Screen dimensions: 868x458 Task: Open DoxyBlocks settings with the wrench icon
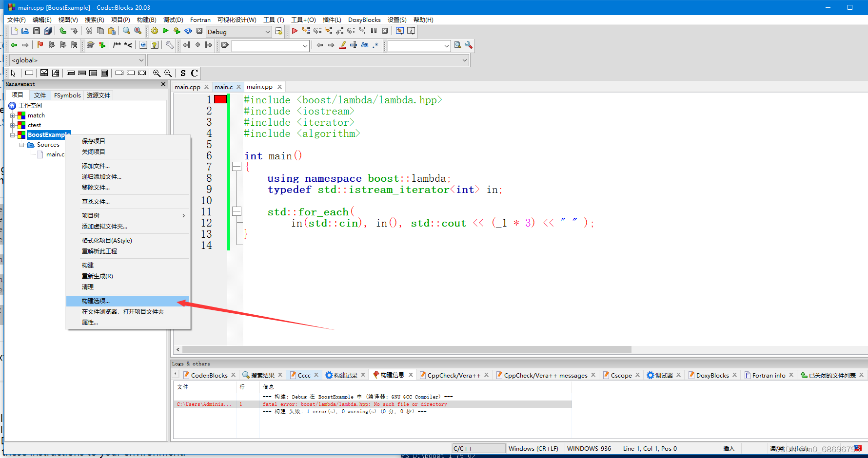169,45
